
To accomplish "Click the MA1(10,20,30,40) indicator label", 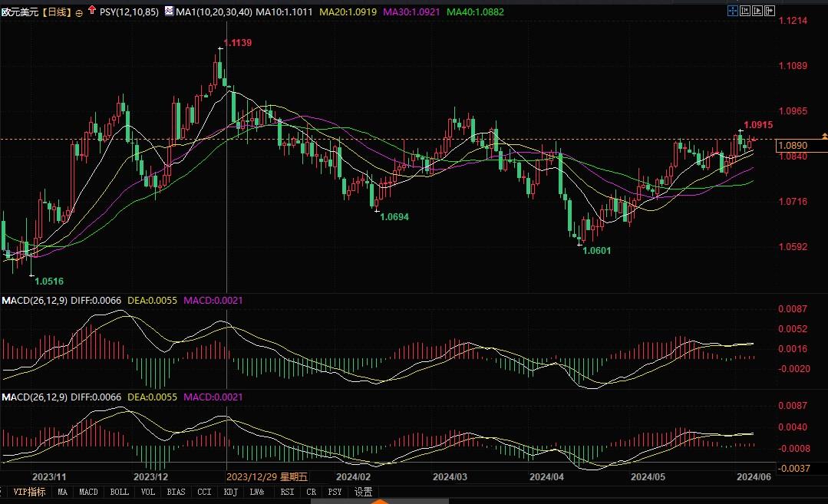I will [x=214, y=12].
